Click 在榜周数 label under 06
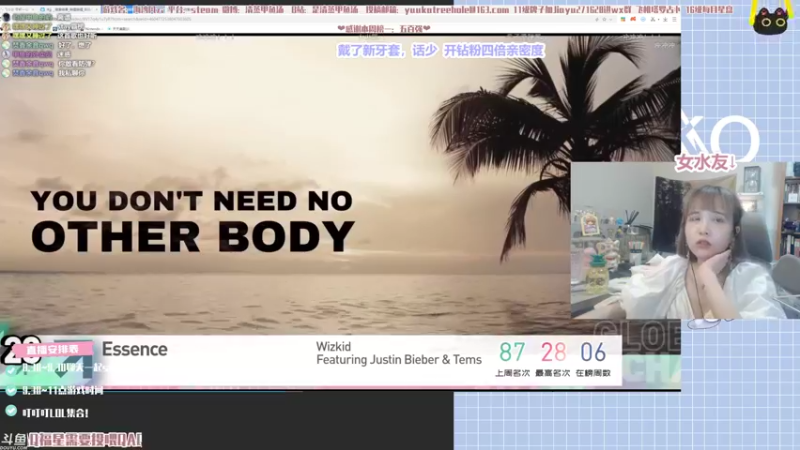Screen dimensions: 800x450 (x=593, y=373)
